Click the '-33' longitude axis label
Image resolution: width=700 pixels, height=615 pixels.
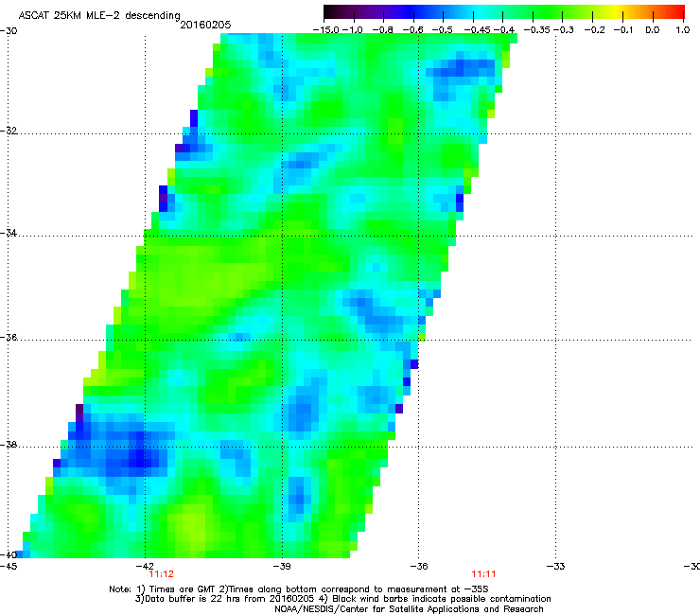pyautogui.click(x=555, y=567)
